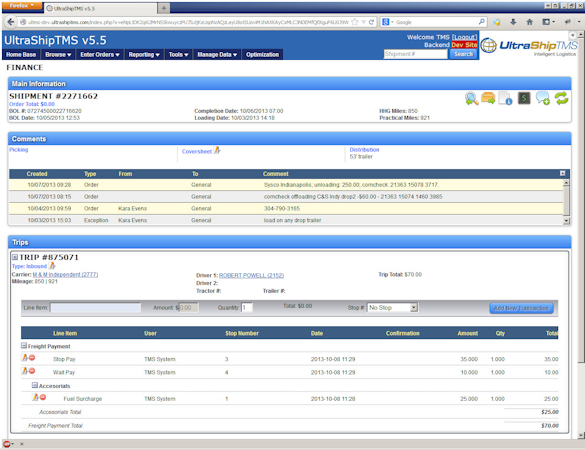Click the Google search box in Firefox
Screen dimensions: 585x450
pyautogui.click(x=435, y=22)
